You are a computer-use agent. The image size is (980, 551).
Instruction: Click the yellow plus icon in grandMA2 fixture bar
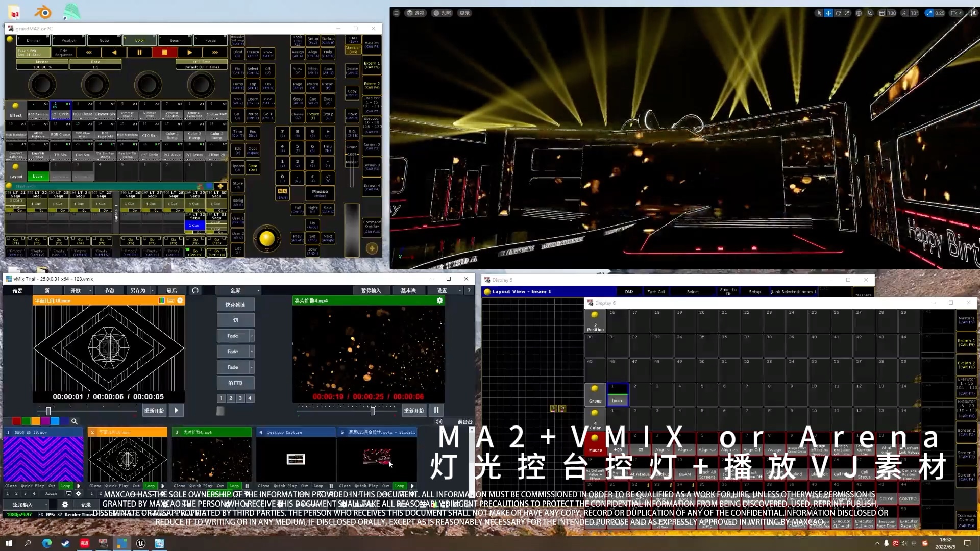coord(220,186)
